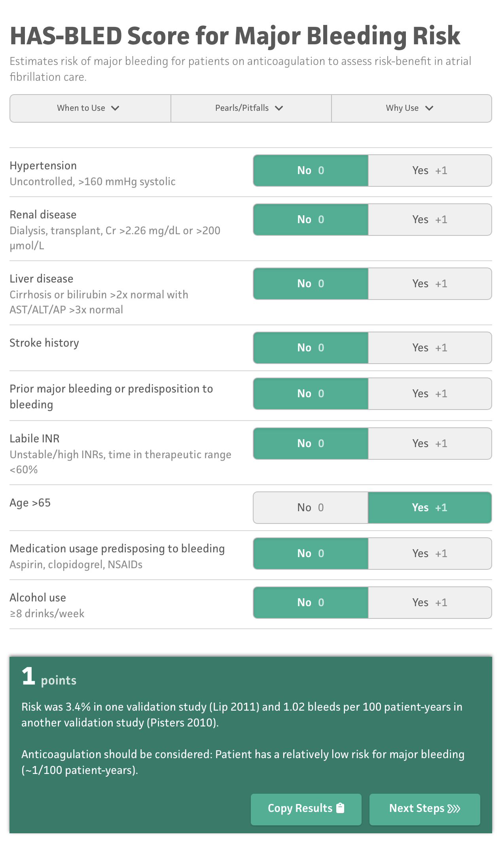Expand the Pearls/Pitfalls section
The width and height of the screenshot is (504, 842).
point(251,108)
